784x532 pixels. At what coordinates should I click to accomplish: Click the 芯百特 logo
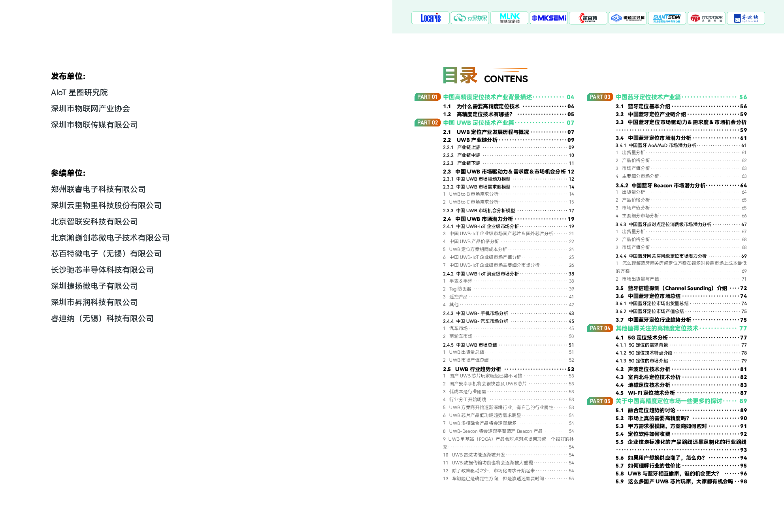(x=588, y=18)
